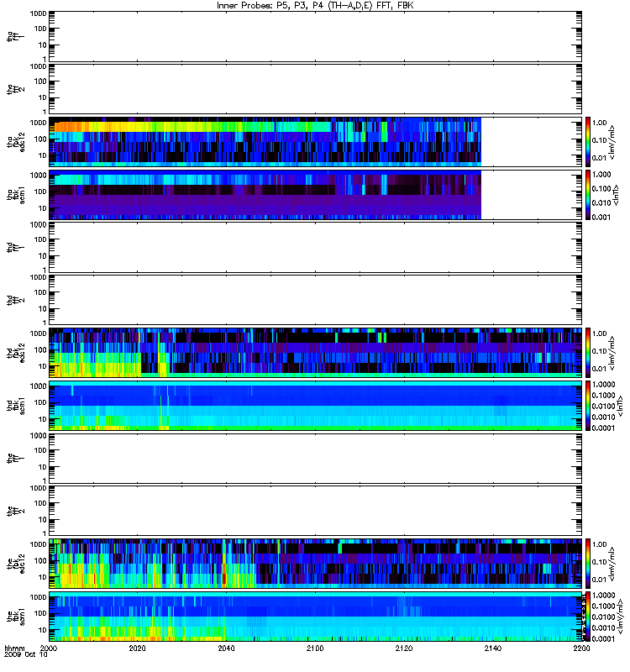Select the time label 2040 on x-axis
The height and width of the screenshot is (672, 630).
[x=226, y=648]
